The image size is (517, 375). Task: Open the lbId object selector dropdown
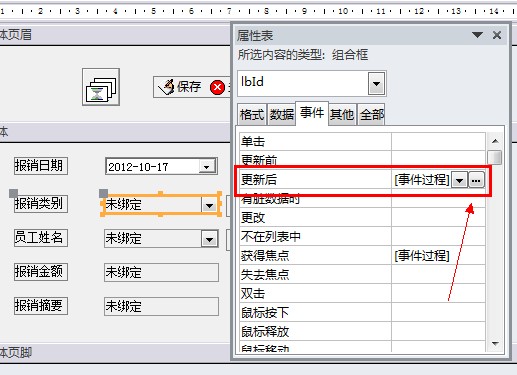(376, 83)
